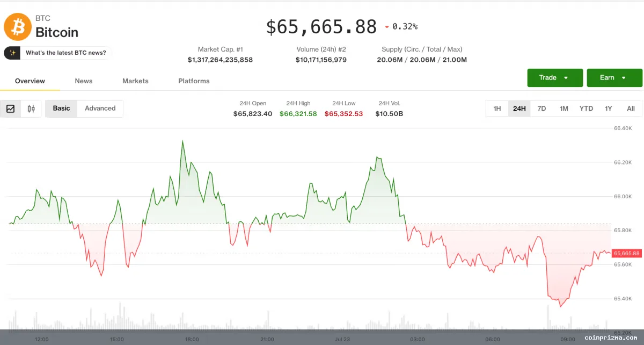Click the BTC ticker label
The image size is (644, 345).
tap(43, 18)
